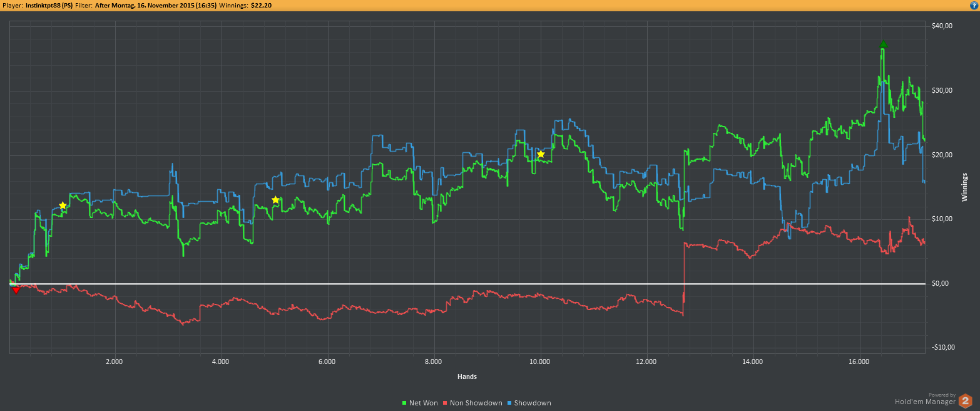
Task: Click the 16.000 x-axis label
Action: pos(859,362)
